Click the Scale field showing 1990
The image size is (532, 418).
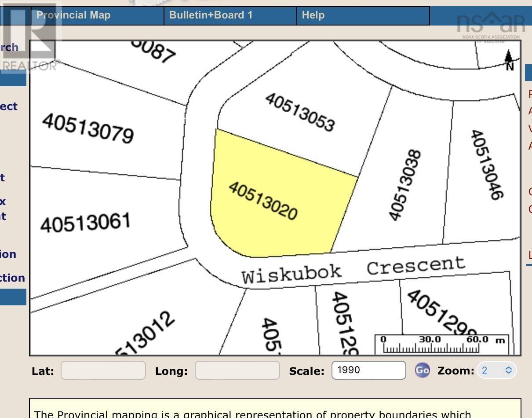point(368,370)
